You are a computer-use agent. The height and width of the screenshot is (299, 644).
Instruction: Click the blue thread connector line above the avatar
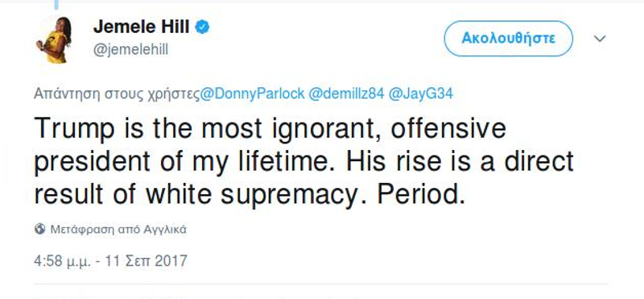tap(56, 5)
